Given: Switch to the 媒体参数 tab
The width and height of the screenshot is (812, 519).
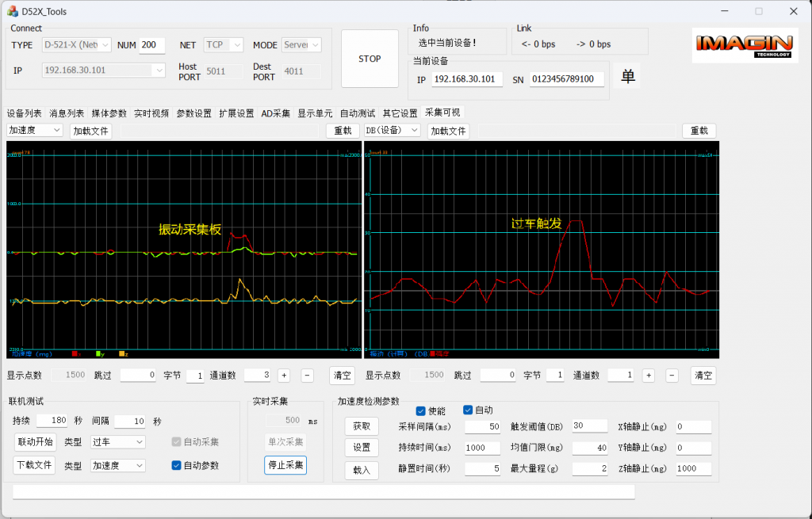Looking at the screenshot, I should click(109, 113).
